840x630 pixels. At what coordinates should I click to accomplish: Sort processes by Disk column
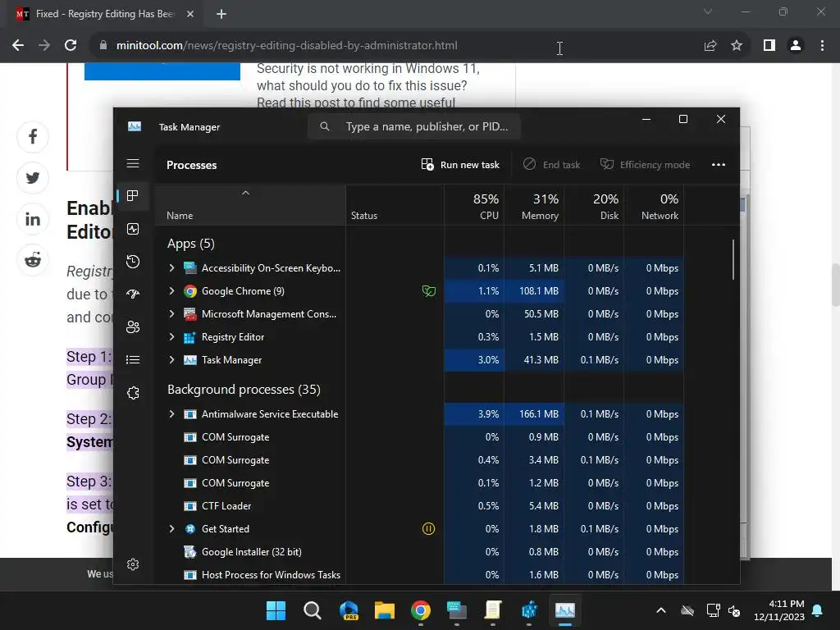[x=594, y=206]
